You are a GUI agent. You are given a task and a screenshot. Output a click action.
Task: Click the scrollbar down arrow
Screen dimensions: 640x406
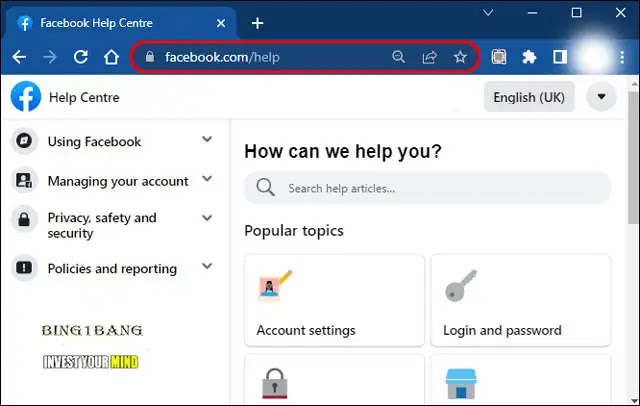(x=634, y=401)
